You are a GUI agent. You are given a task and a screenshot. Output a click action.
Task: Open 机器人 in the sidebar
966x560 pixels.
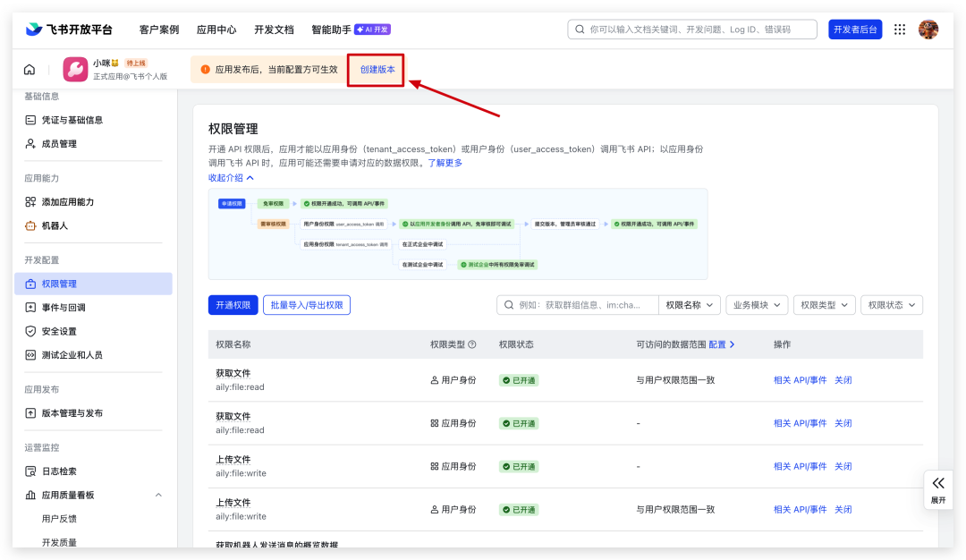[55, 225]
